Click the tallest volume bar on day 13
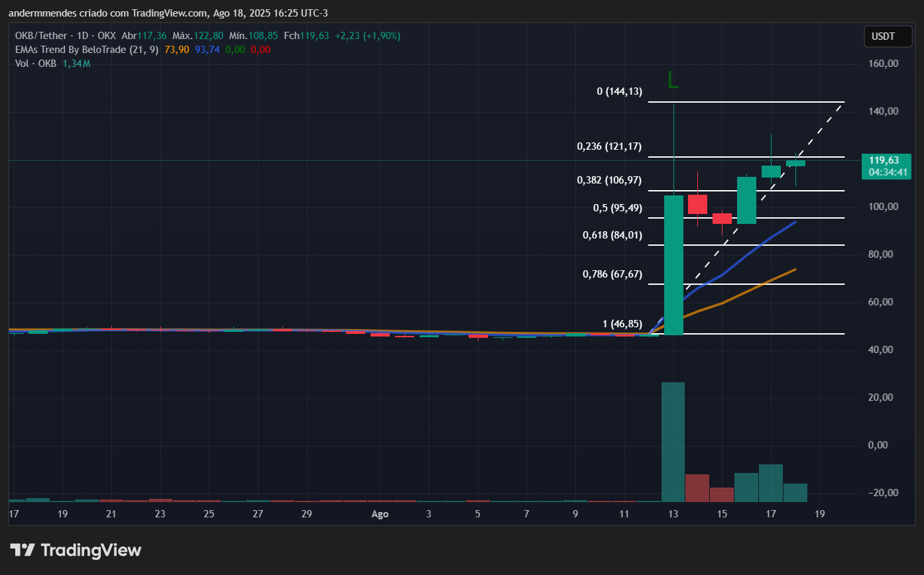Screen dimensions: 924x575 [x=673, y=442]
